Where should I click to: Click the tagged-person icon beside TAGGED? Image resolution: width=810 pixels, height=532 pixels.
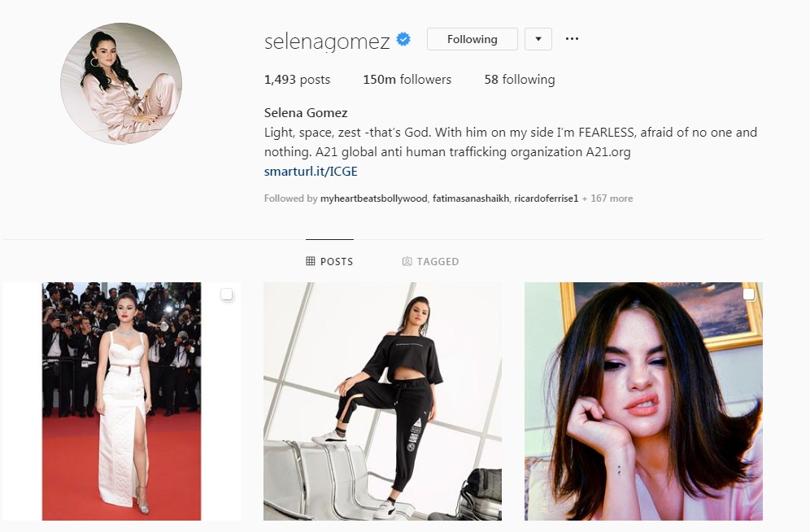coord(407,261)
